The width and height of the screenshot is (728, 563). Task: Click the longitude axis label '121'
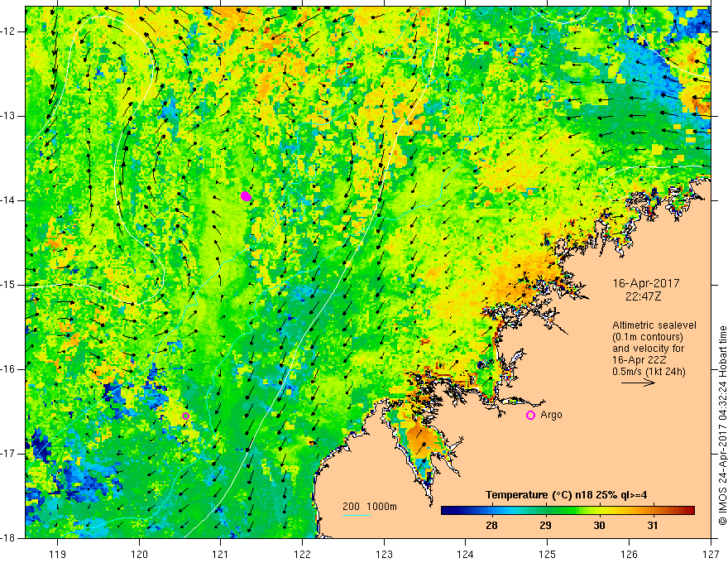[x=221, y=554]
